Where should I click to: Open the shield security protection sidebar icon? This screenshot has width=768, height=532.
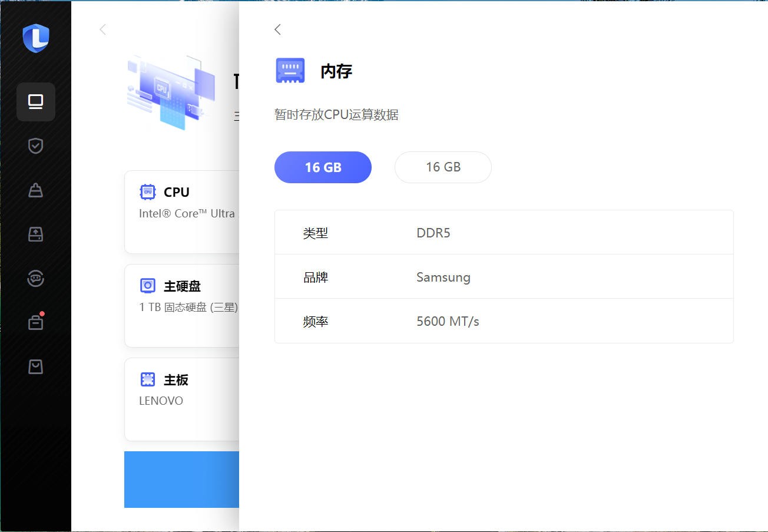point(36,146)
